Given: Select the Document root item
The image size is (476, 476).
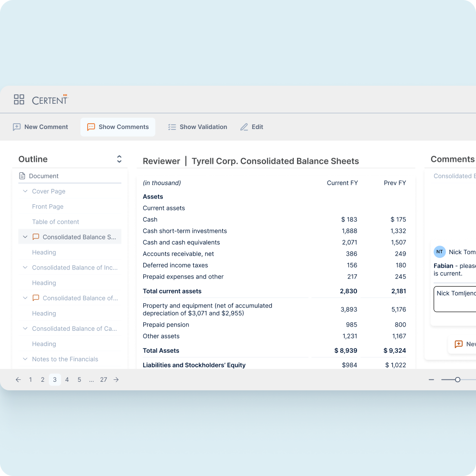Looking at the screenshot, I should tap(43, 176).
